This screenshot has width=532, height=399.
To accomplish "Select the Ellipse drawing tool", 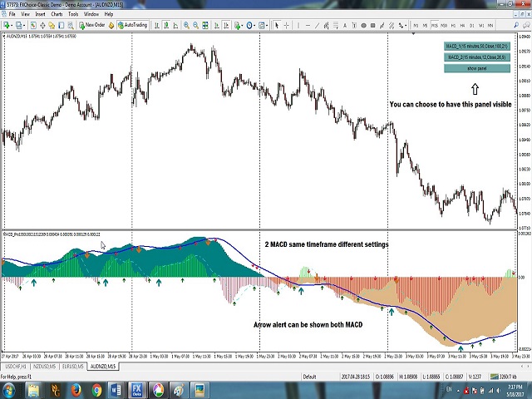I will click(363, 25).
